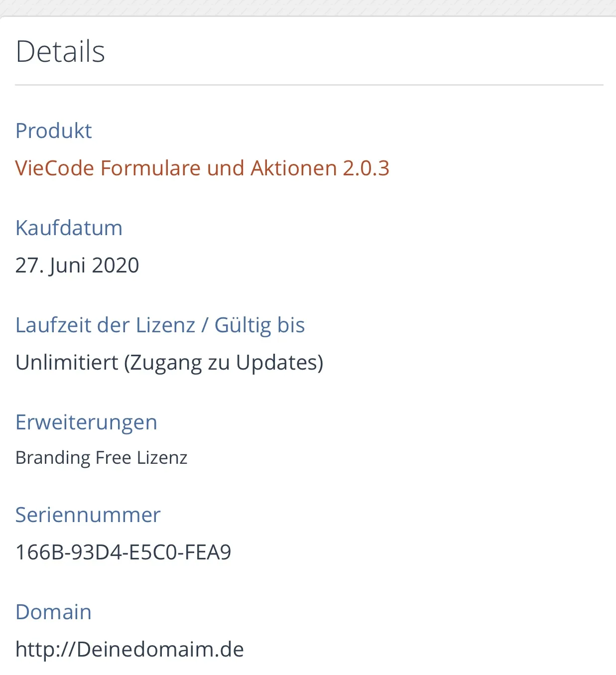Click the Erweiterungen label
Screen dimensions: 616x675
(86, 422)
